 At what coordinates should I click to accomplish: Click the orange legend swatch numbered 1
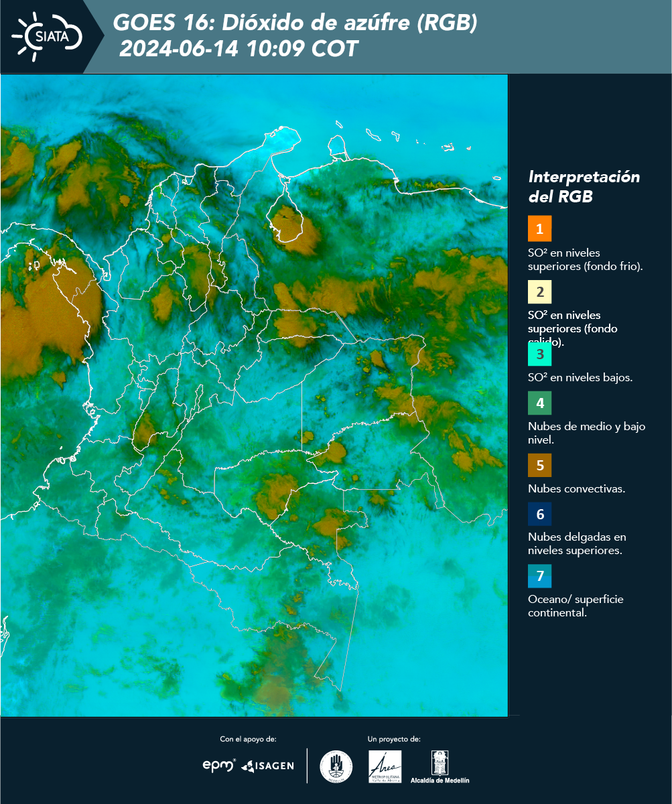(539, 228)
